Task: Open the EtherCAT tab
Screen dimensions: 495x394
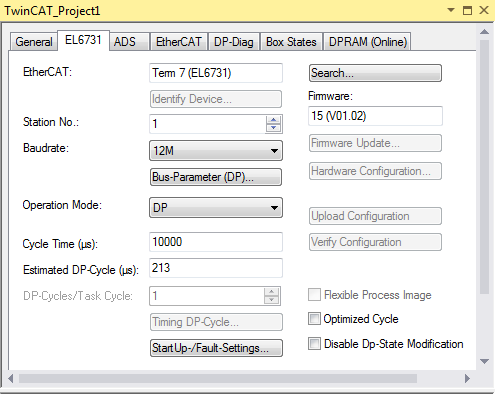Action: click(179, 42)
